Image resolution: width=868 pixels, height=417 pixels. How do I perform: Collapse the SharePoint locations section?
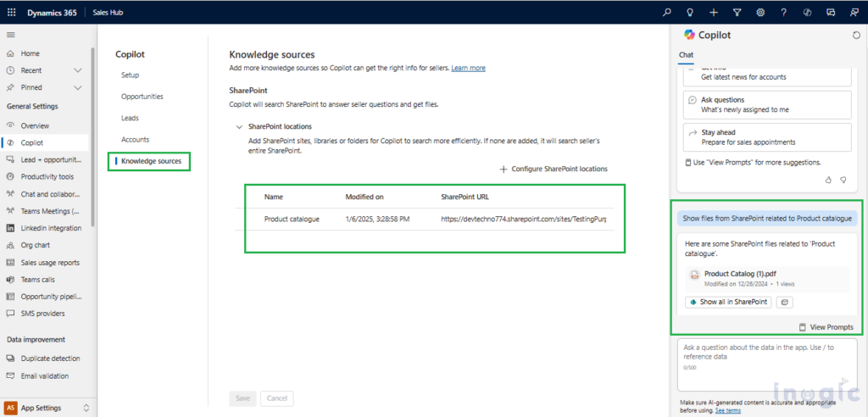(237, 126)
